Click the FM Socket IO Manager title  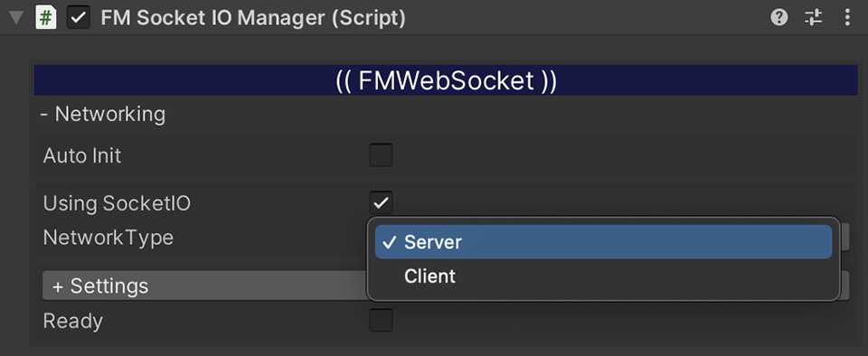(253, 18)
